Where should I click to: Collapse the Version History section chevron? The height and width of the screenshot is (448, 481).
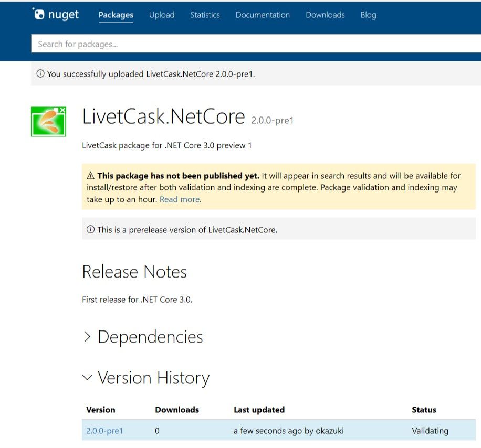[87, 377]
